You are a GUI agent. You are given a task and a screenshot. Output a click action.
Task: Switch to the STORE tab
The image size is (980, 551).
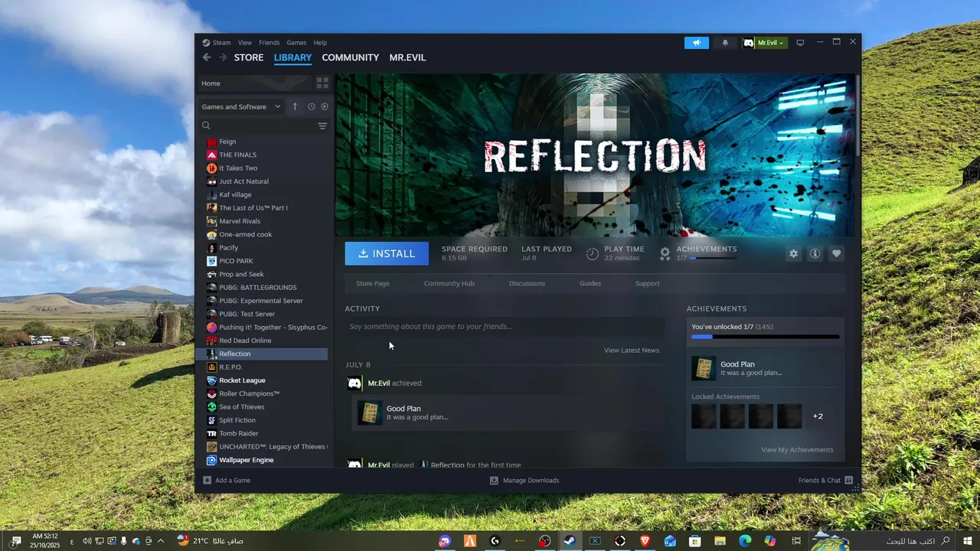click(249, 57)
